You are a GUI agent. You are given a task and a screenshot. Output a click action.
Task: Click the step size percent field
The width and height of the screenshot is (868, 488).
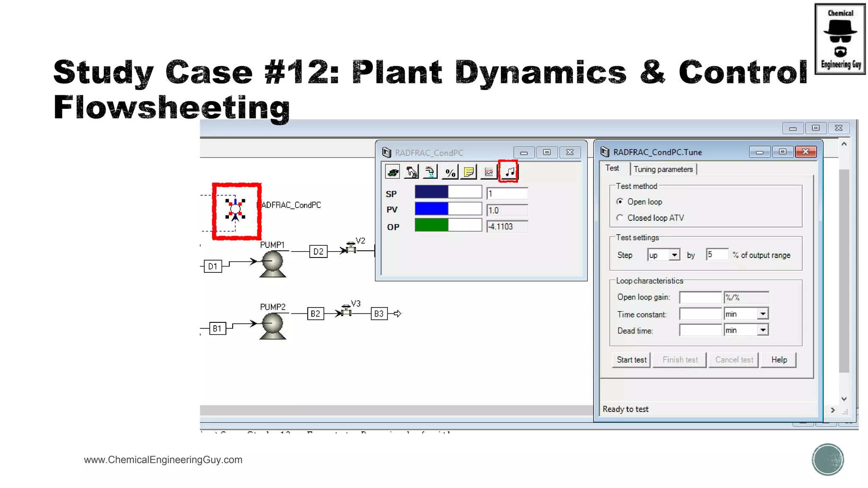pyautogui.click(x=716, y=255)
